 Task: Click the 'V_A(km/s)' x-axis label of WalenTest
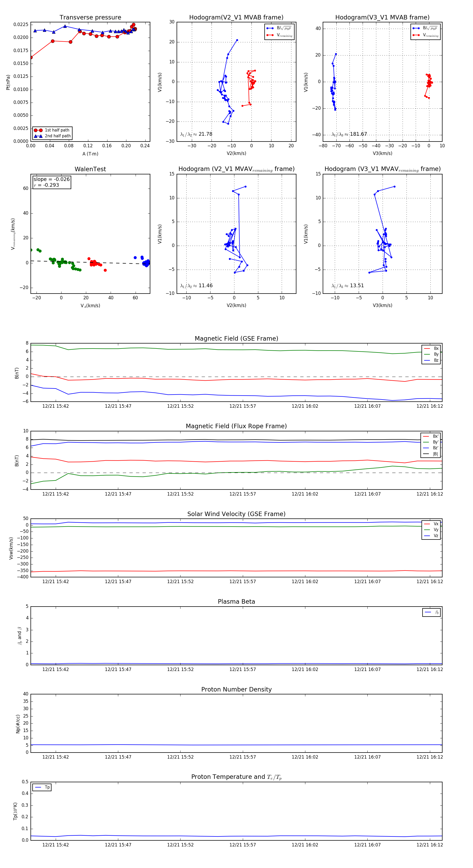point(90,306)
